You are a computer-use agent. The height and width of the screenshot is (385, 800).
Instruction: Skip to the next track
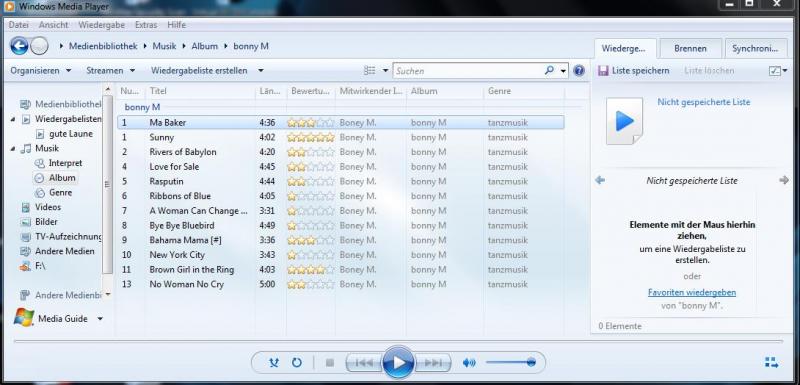433,363
